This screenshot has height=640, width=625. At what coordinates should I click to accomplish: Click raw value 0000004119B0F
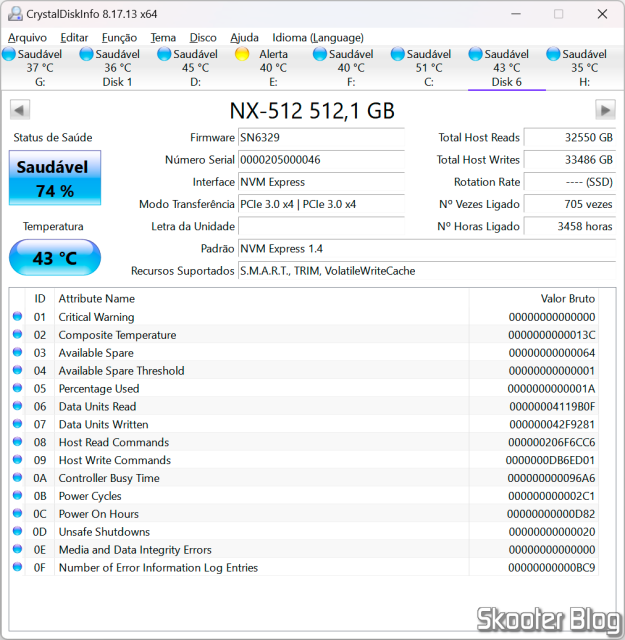point(552,407)
